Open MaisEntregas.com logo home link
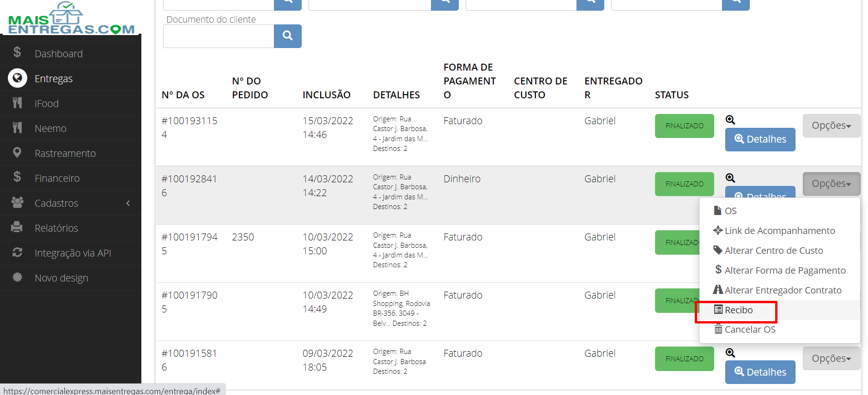The height and width of the screenshot is (395, 868). coord(71,18)
